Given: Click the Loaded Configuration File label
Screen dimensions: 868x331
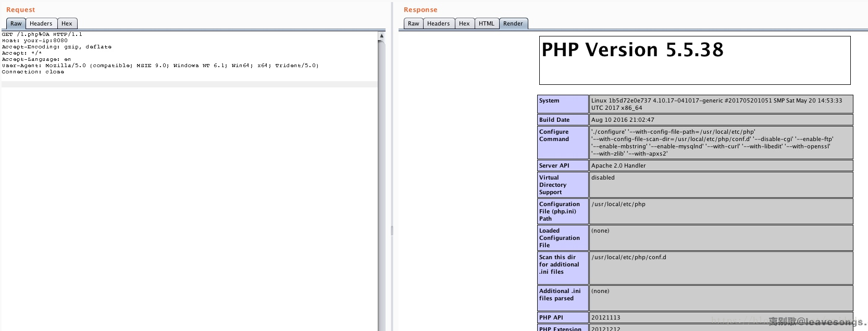Looking at the screenshot, I should coord(563,238).
